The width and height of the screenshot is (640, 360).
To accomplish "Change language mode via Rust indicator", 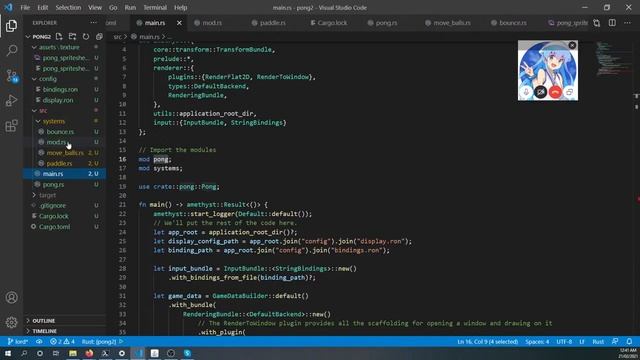I will [x=598, y=342].
